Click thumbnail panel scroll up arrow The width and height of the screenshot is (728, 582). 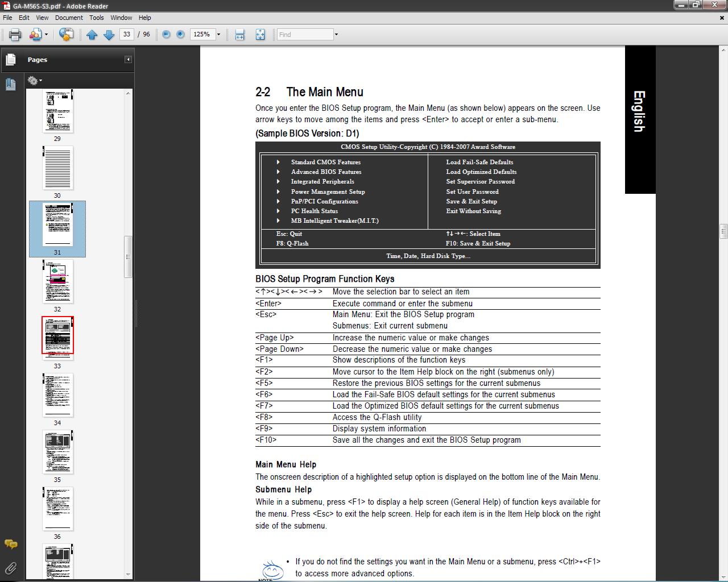(128, 93)
